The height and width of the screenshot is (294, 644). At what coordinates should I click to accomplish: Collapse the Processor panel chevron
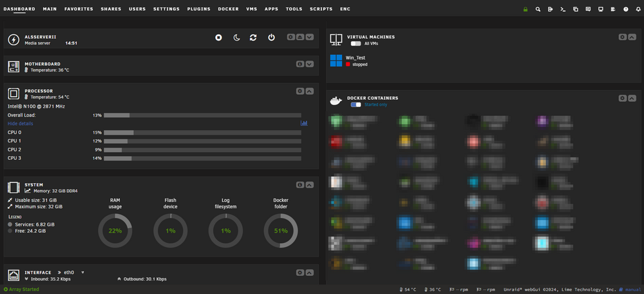(310, 92)
